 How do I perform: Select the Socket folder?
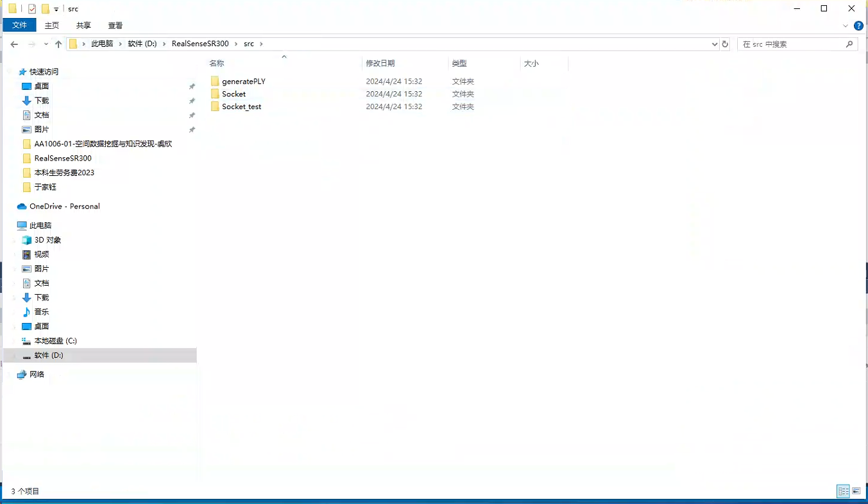click(234, 94)
